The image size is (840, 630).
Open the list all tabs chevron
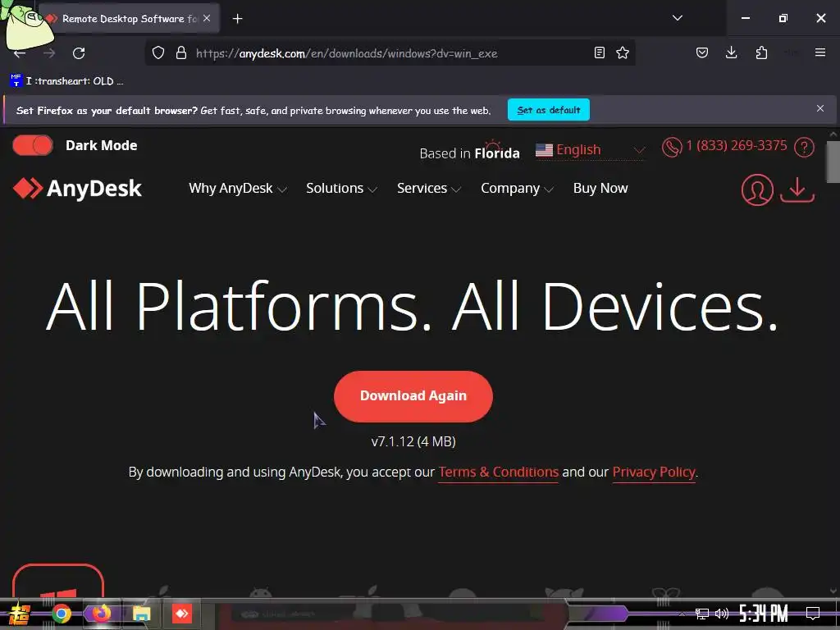click(x=677, y=18)
